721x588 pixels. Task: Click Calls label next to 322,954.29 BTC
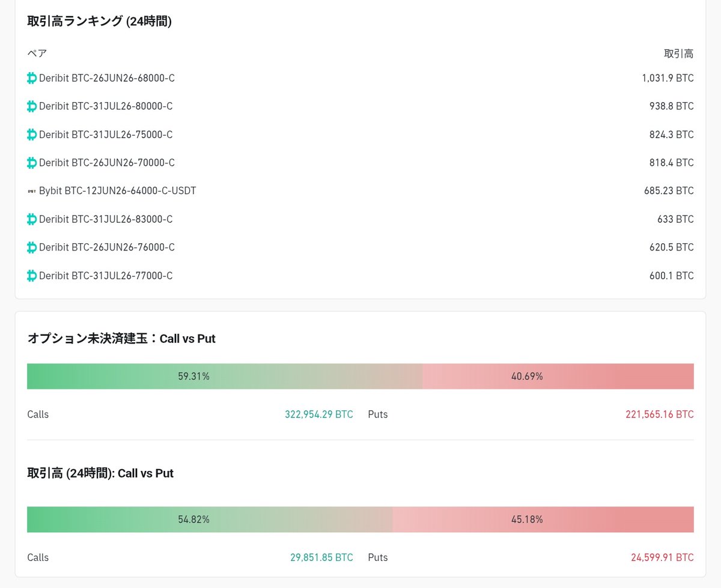(38, 414)
